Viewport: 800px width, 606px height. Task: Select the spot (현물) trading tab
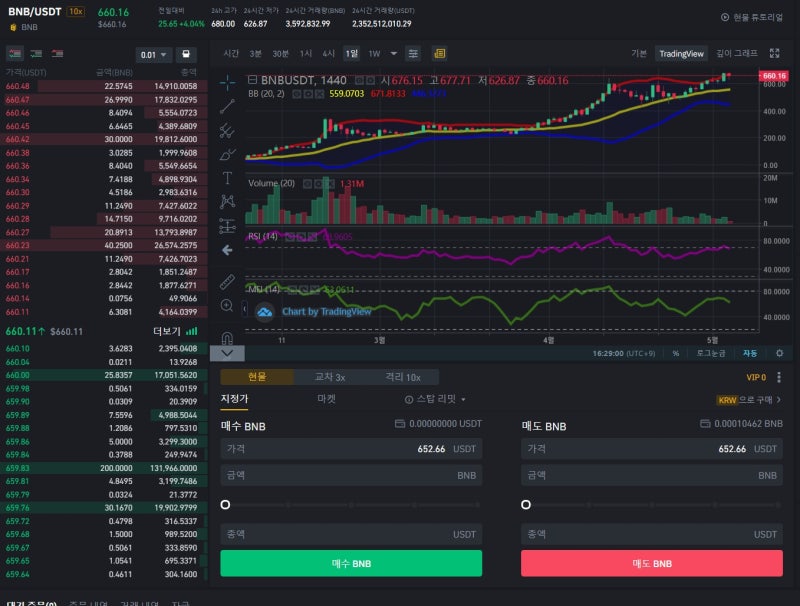click(x=257, y=377)
